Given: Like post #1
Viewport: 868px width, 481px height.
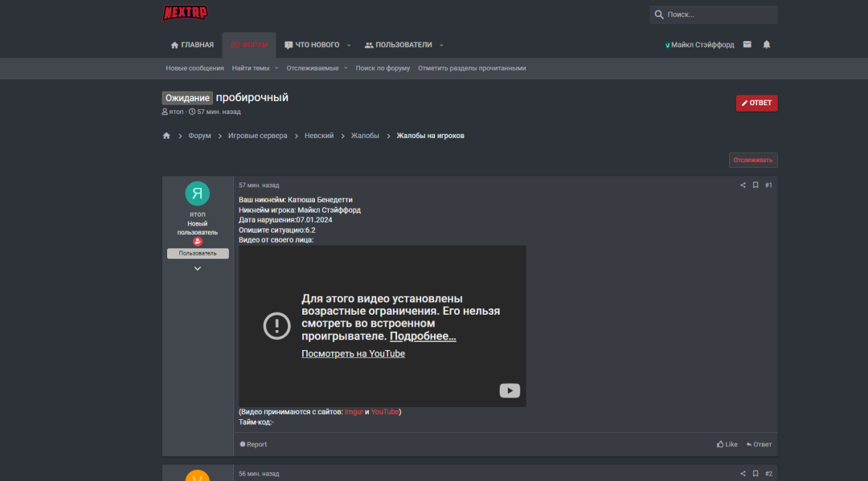Looking at the screenshot, I should 727,445.
